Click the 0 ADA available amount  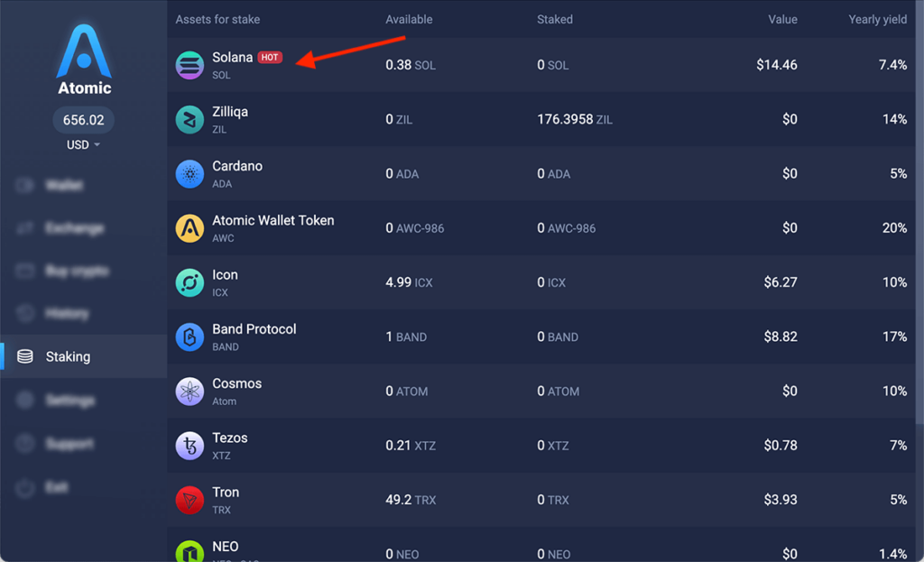[x=402, y=174]
